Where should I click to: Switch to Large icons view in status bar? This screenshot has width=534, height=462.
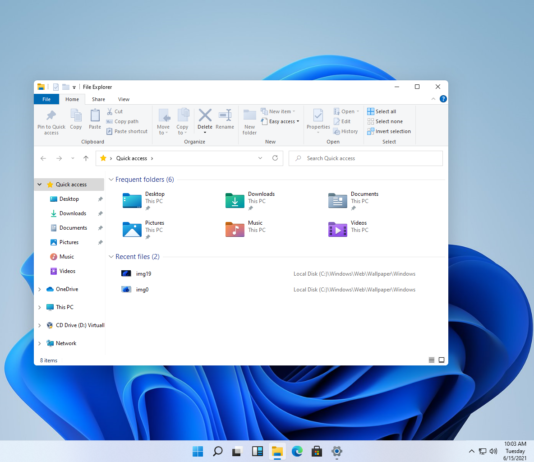pos(441,360)
